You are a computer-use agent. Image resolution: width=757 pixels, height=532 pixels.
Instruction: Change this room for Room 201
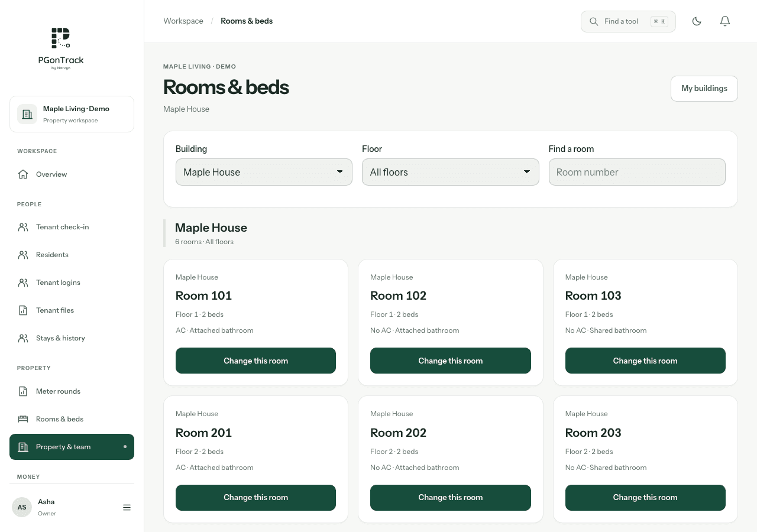click(255, 498)
